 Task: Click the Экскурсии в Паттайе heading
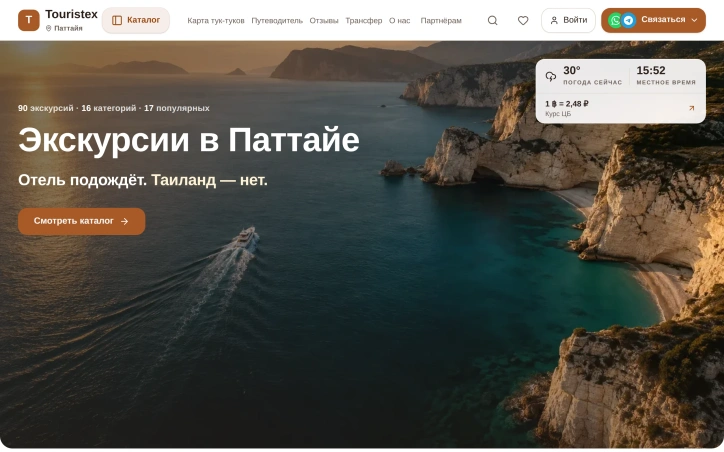coord(189,140)
